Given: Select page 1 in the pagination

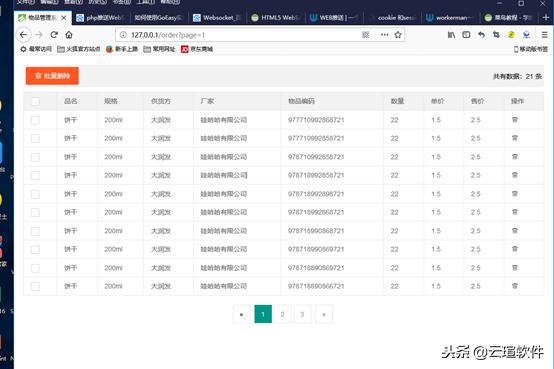Looking at the screenshot, I should (x=263, y=314).
